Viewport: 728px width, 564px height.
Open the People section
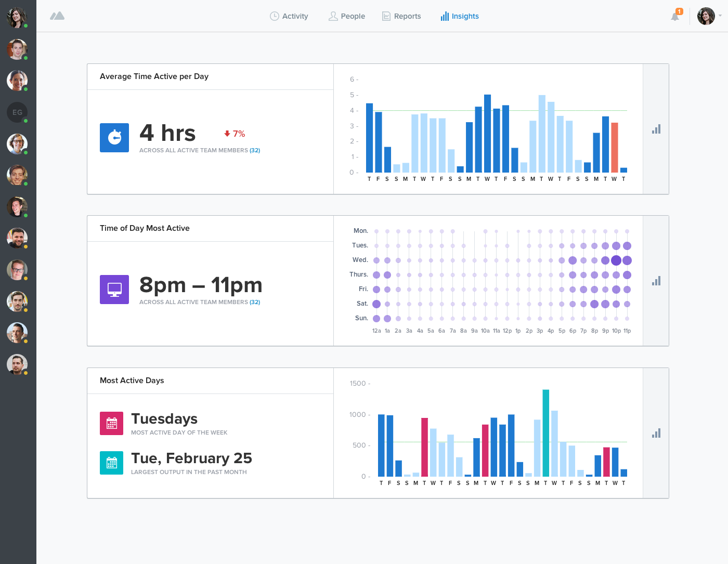pyautogui.click(x=346, y=16)
